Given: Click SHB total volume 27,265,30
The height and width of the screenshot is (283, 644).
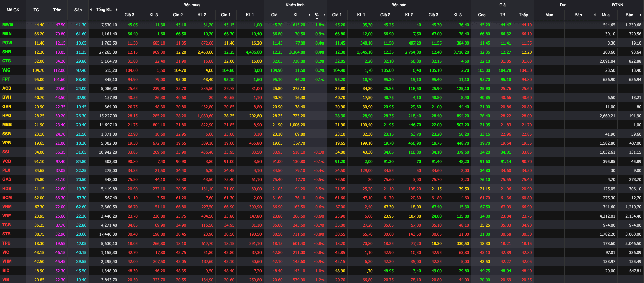Looking at the screenshot, I should pyautogui.click(x=108, y=52).
